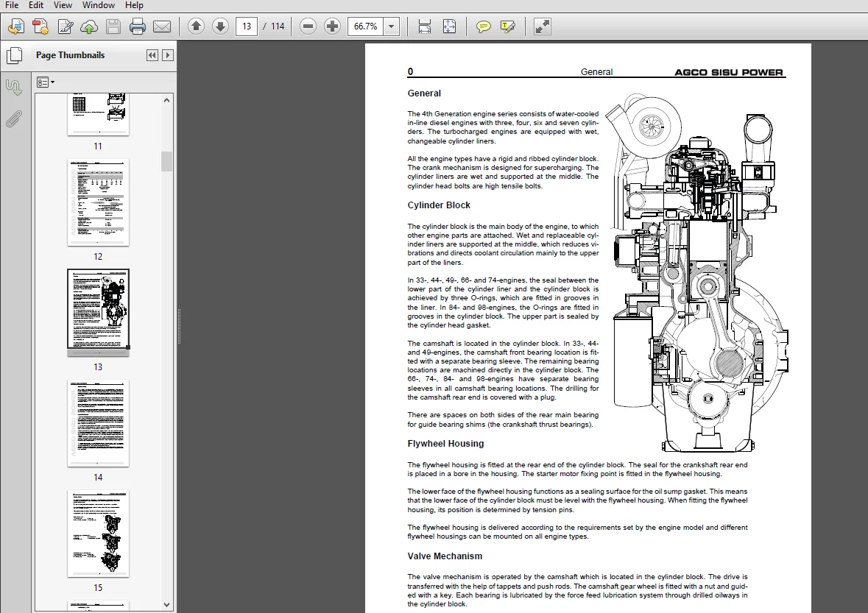Screen dimensions: 868x613
Task: Click thumbnail scrollbar up arrow
Action: pyautogui.click(x=166, y=100)
